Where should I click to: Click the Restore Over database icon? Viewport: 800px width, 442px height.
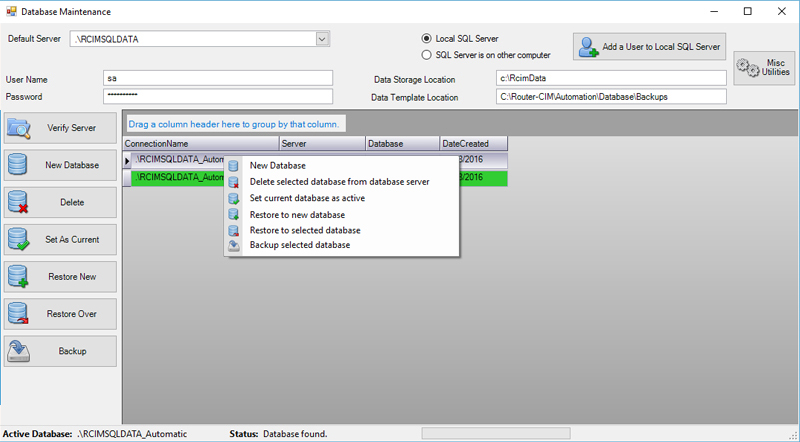[20, 314]
